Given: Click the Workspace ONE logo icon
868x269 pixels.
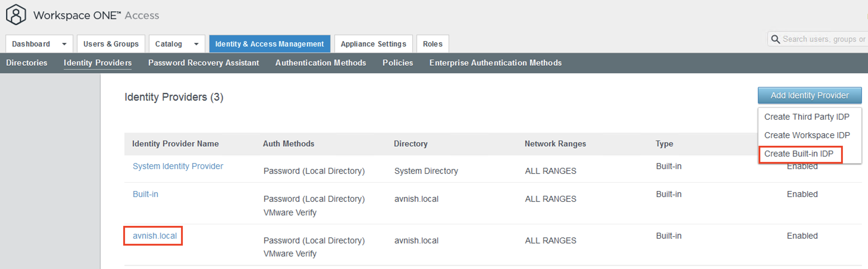Looking at the screenshot, I should coord(16,15).
